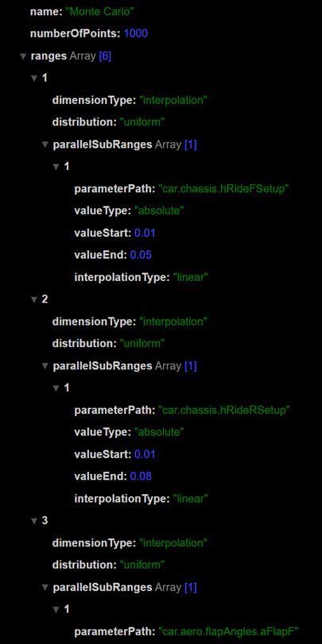Select the "car.chassis.hRideRSetup" parameter path

[224, 411]
